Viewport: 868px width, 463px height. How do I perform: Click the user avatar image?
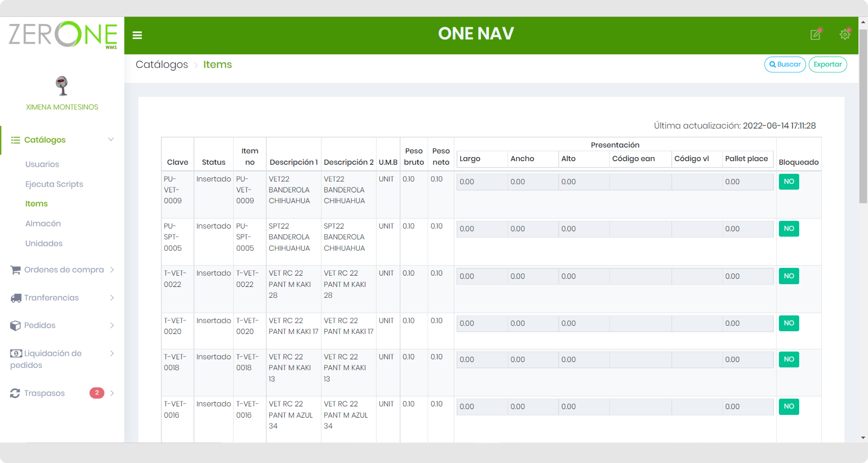[x=62, y=86]
